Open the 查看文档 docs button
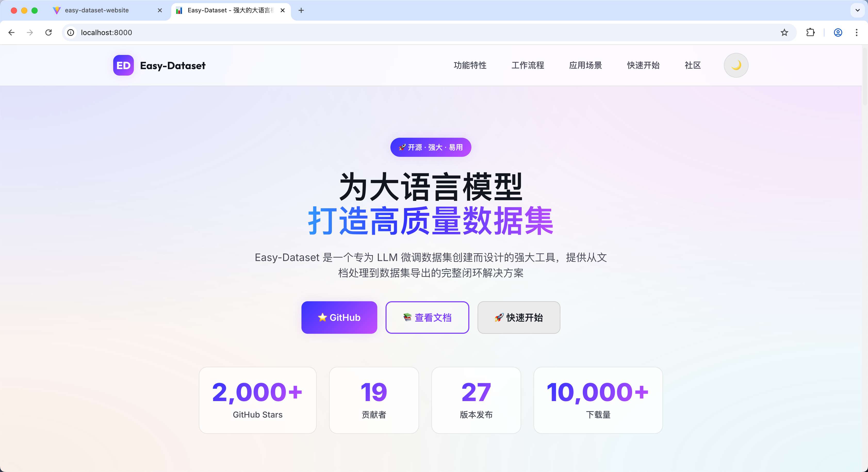The image size is (868, 472). point(427,317)
